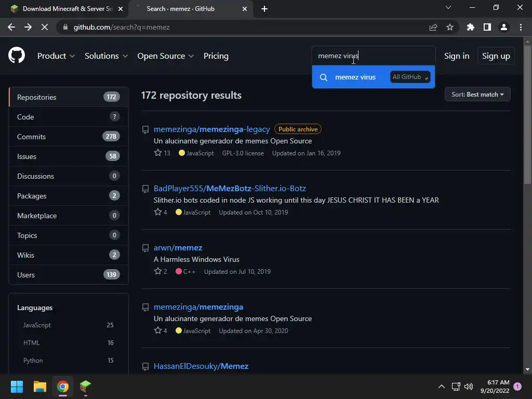Viewport: 532px width, 399px height.
Task: Filter results by Python language
Action: pos(68,361)
